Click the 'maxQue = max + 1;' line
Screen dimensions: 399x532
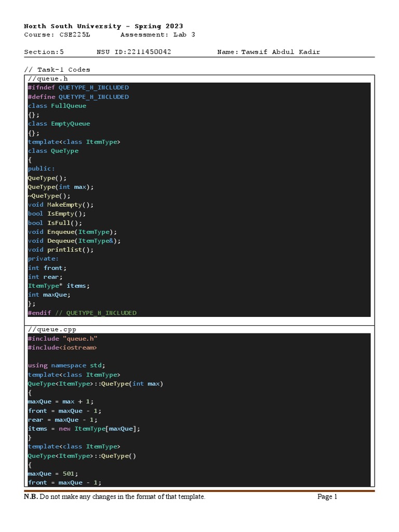(61, 402)
